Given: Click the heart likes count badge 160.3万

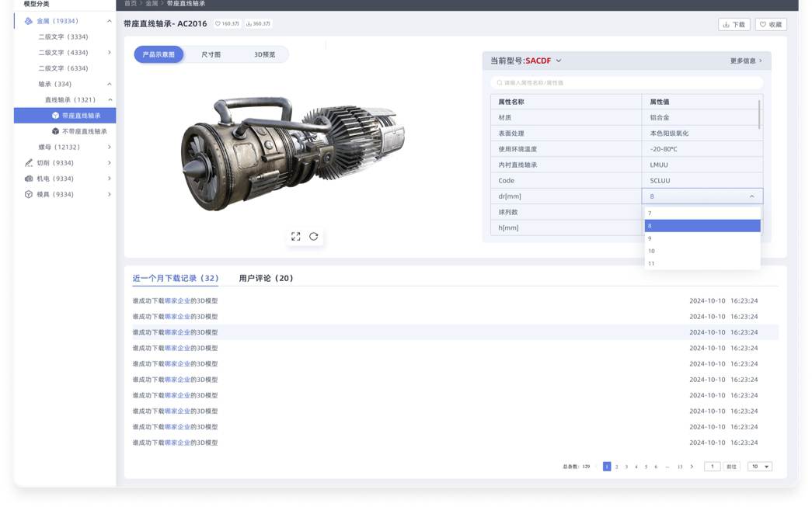Looking at the screenshot, I should coord(227,24).
